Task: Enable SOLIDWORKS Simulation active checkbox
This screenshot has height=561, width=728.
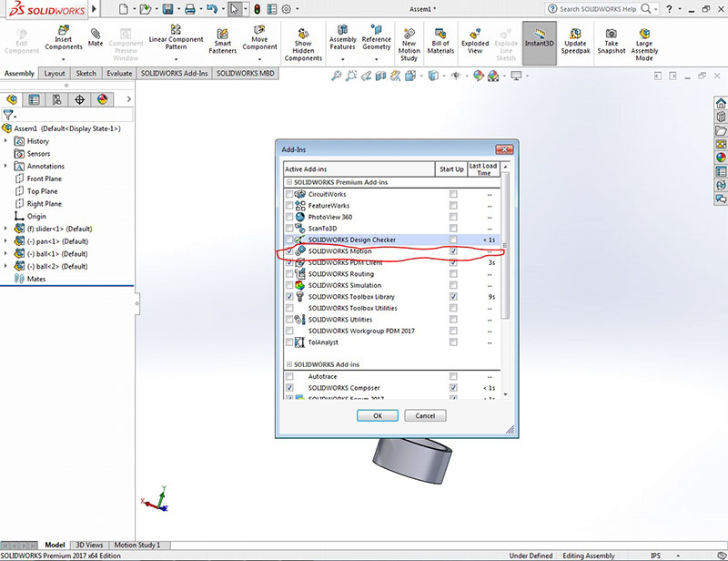Action: pos(289,285)
